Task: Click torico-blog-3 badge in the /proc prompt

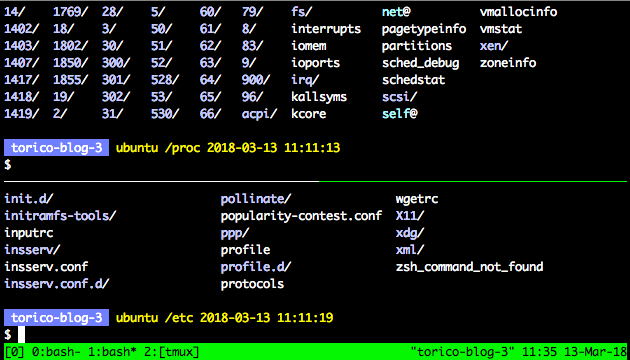Action: [56, 148]
